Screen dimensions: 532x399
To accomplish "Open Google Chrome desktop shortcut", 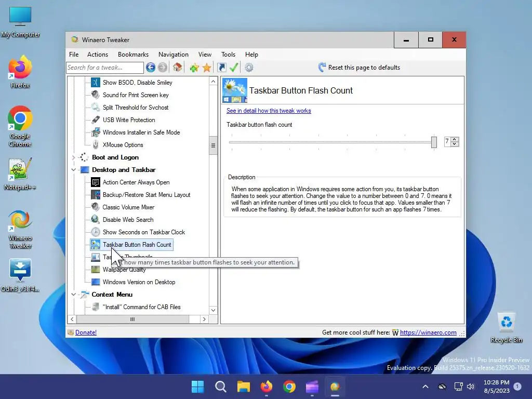I will pyautogui.click(x=20, y=126).
